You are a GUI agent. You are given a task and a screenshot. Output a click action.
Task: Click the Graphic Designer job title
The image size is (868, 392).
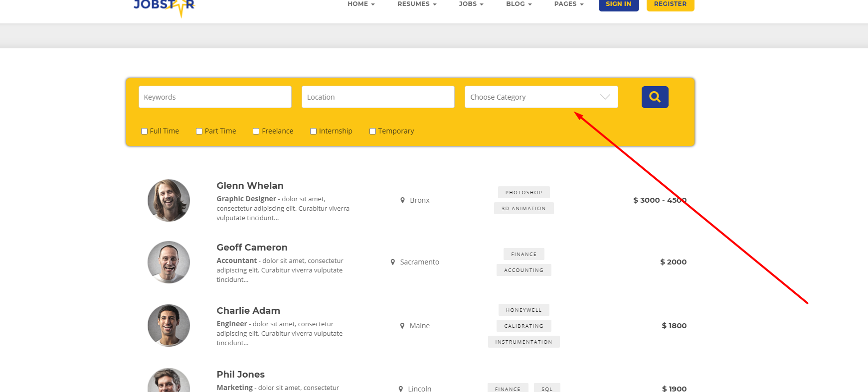(x=246, y=199)
